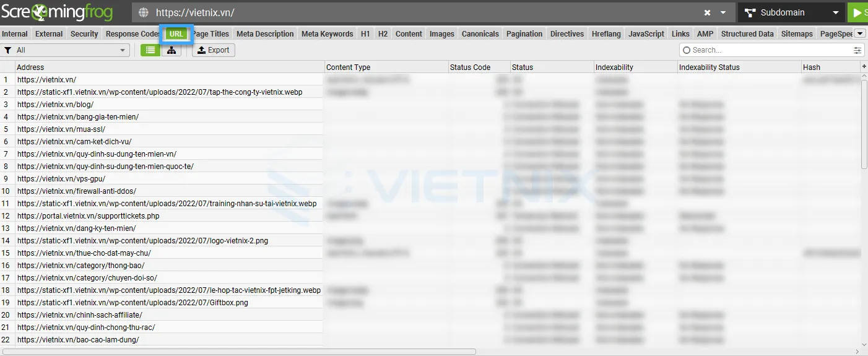Viewport: 868px width, 356px height.
Task: Expand the URL history dropdown arrow
Action: [723, 12]
